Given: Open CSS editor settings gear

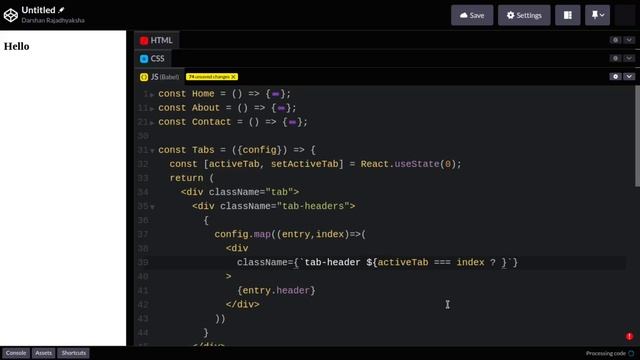Looking at the screenshot, I should pyautogui.click(x=615, y=58).
